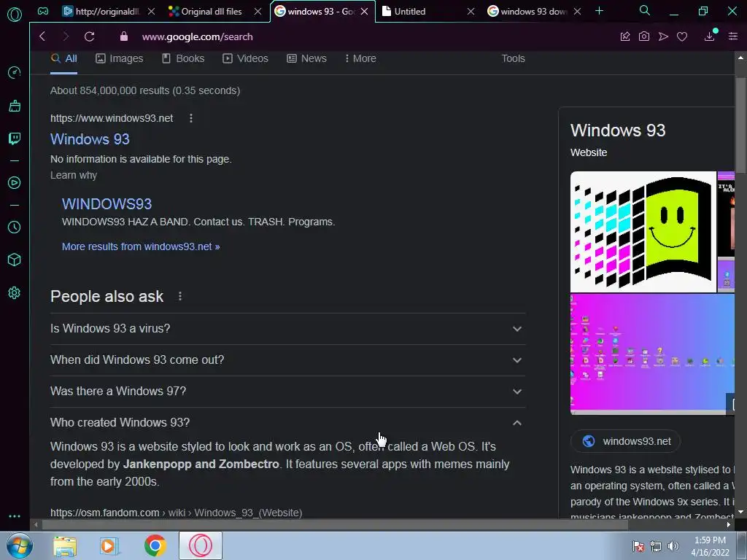Click the volume speaker tray icon
747x560 pixels.
(673, 546)
